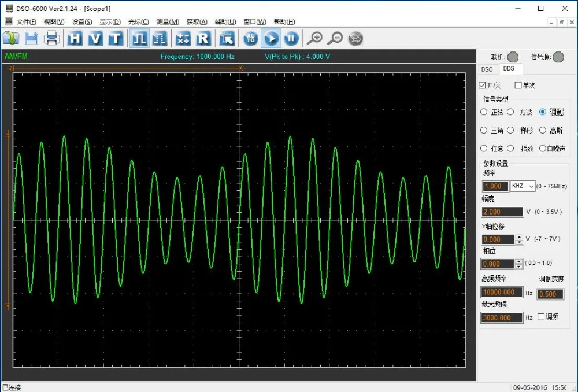Open the 视图(V) menu
The image size is (578, 392).
[54, 22]
